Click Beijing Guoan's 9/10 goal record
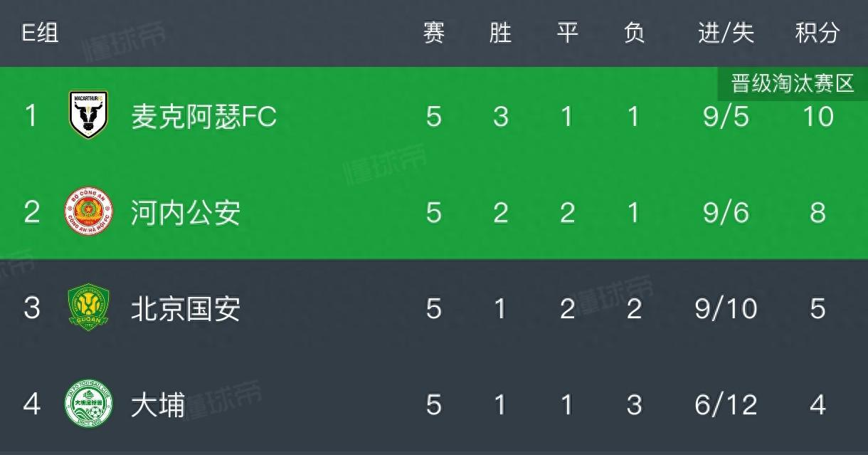Screen dimensions: 868x455 (726, 309)
